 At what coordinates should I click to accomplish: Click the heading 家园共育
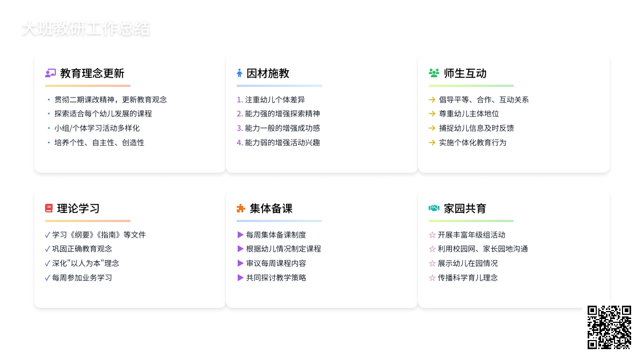pos(465,209)
